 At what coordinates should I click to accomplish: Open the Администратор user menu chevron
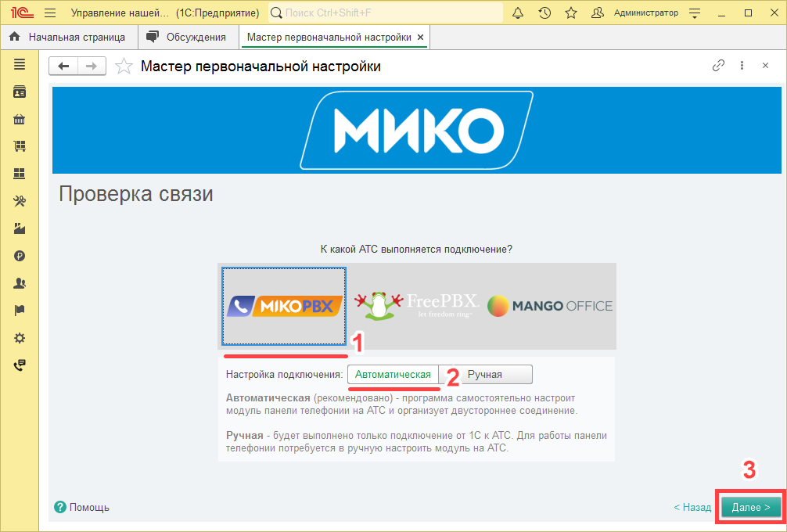pyautogui.click(x=694, y=12)
